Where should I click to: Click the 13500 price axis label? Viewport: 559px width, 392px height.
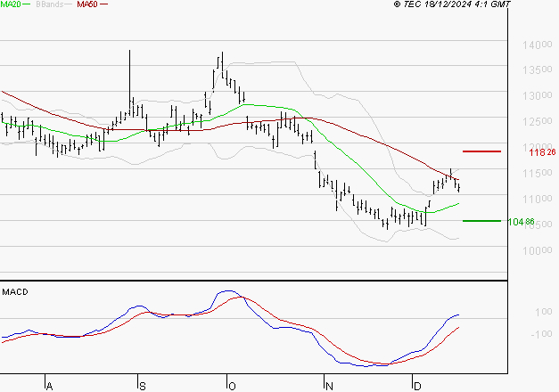coord(538,69)
